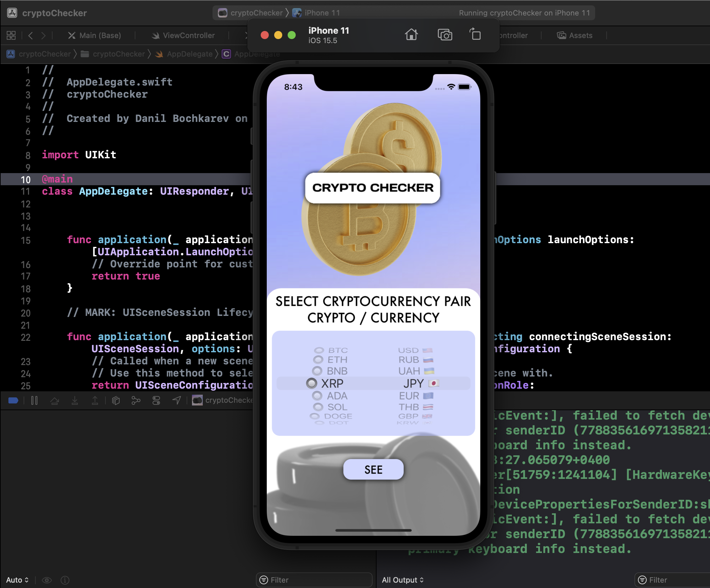710x588 pixels.
Task: Open the Debug Memory Graph tool
Action: coord(136,400)
